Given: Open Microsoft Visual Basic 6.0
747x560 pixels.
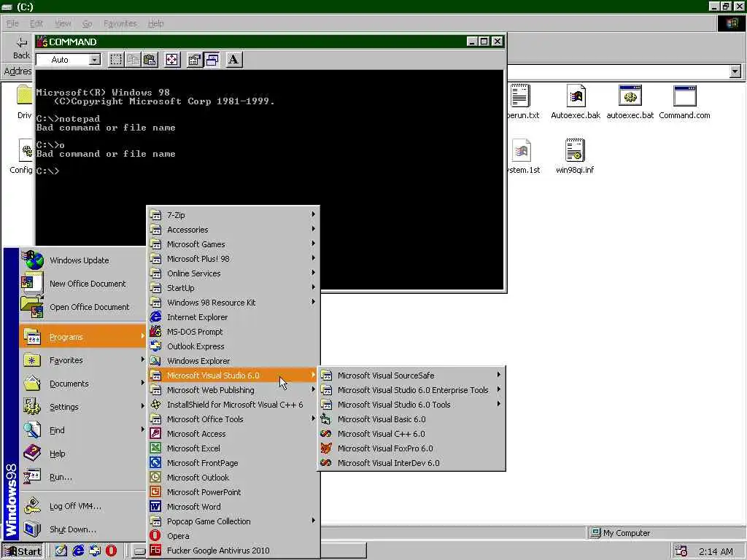Looking at the screenshot, I should point(411,419).
